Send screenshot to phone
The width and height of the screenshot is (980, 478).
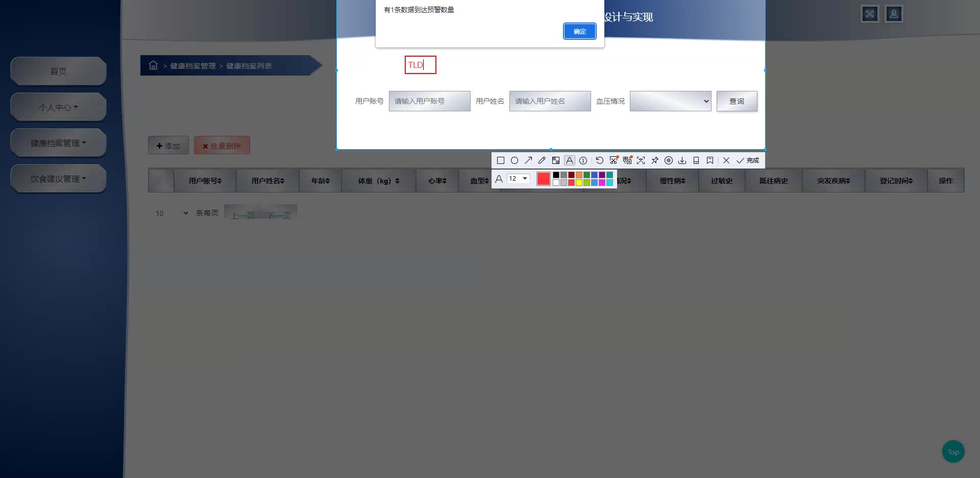pyautogui.click(x=696, y=160)
